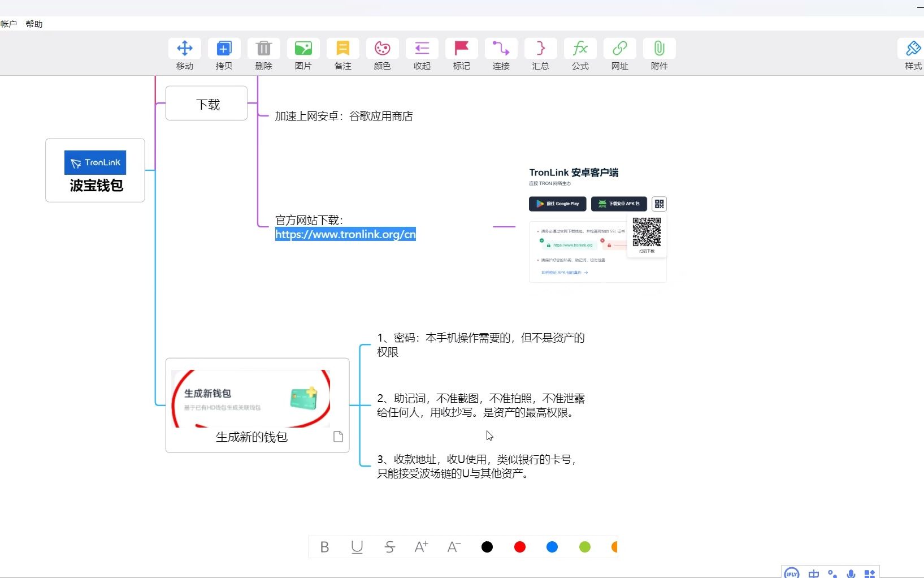This screenshot has width=924, height=578.
Task: Pick the green text color
Action: coord(585,547)
